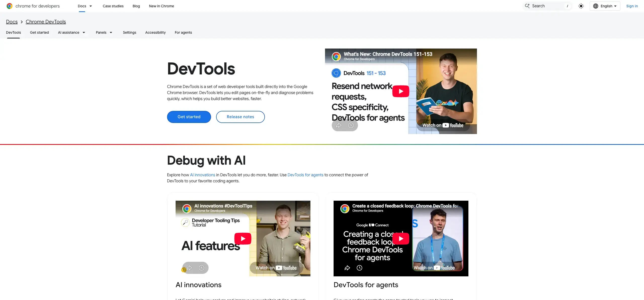Open New in Chrome section
The width and height of the screenshot is (644, 300).
[161, 6]
